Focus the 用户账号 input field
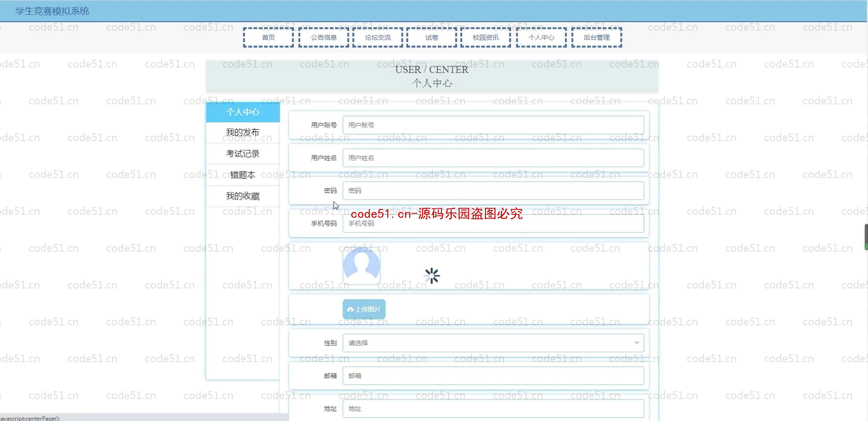Screen dimensions: 868x421 pyautogui.click(x=493, y=125)
